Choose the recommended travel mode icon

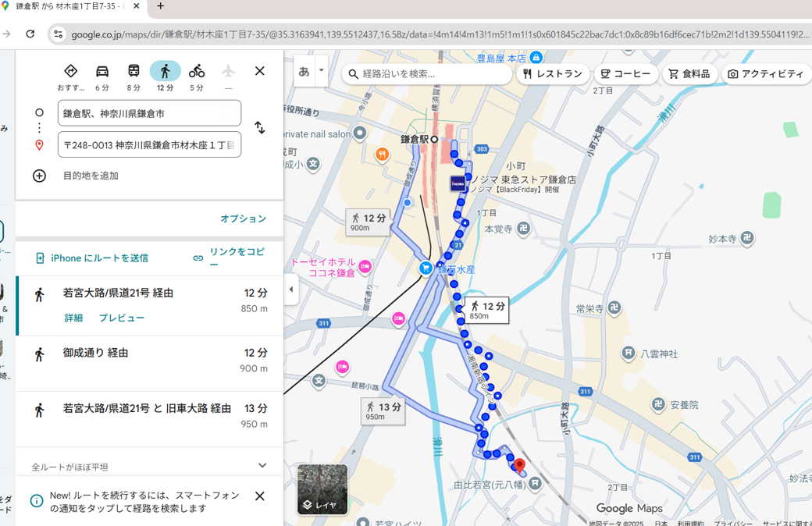[70, 72]
